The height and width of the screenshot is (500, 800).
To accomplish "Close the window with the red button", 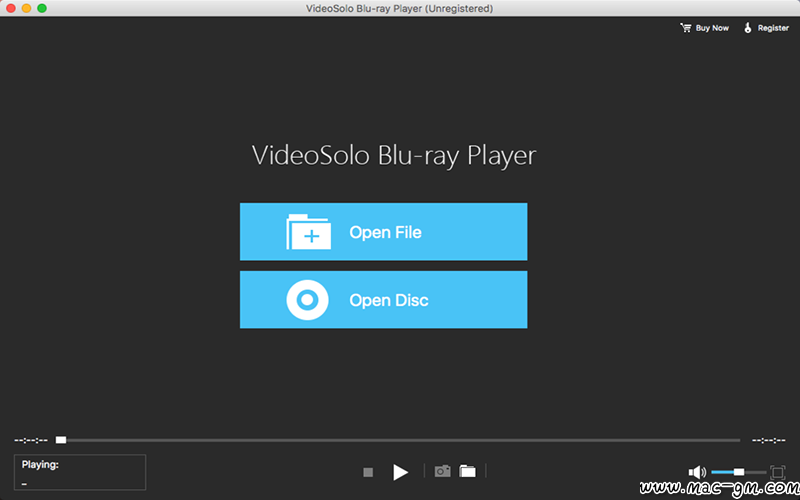I will pos(11,8).
